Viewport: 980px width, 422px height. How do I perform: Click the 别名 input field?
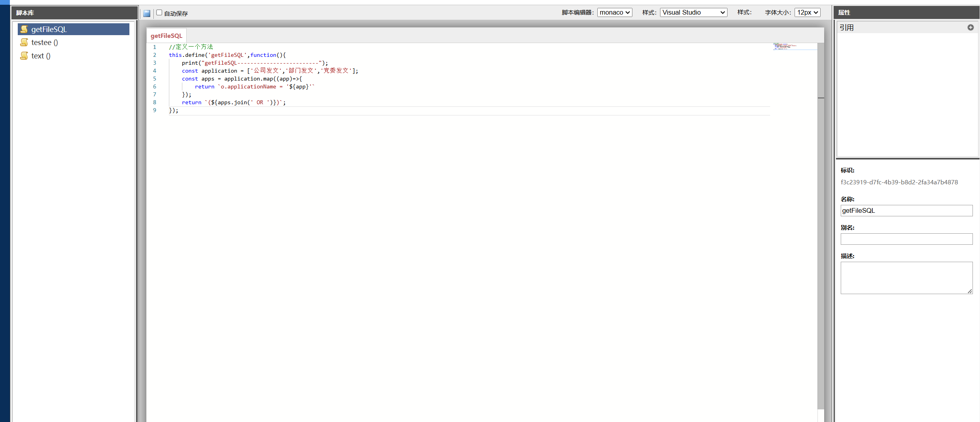pos(907,239)
